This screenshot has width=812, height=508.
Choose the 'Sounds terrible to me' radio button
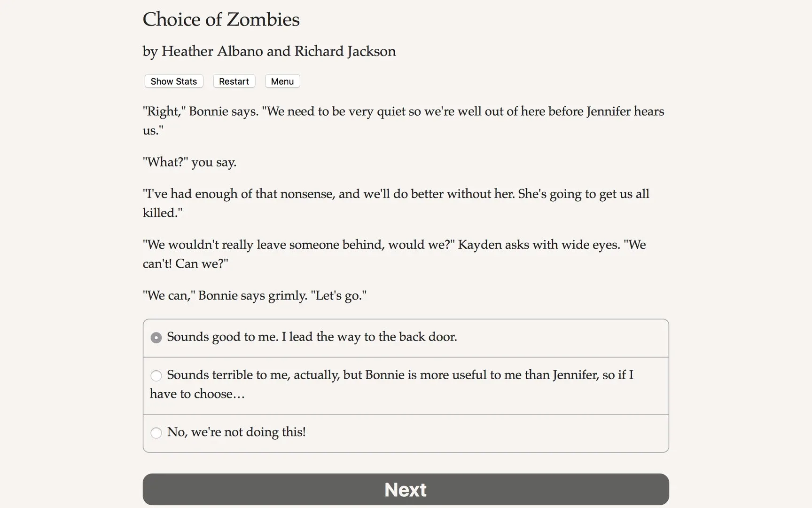[156, 376]
